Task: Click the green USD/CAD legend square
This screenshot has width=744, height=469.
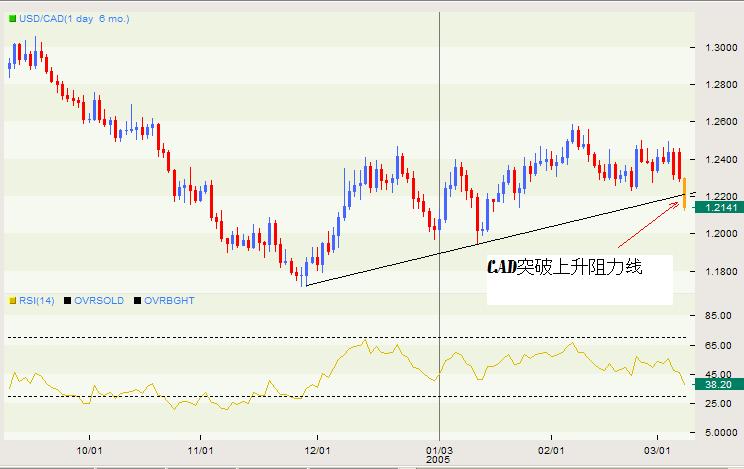Action: [x=13, y=19]
